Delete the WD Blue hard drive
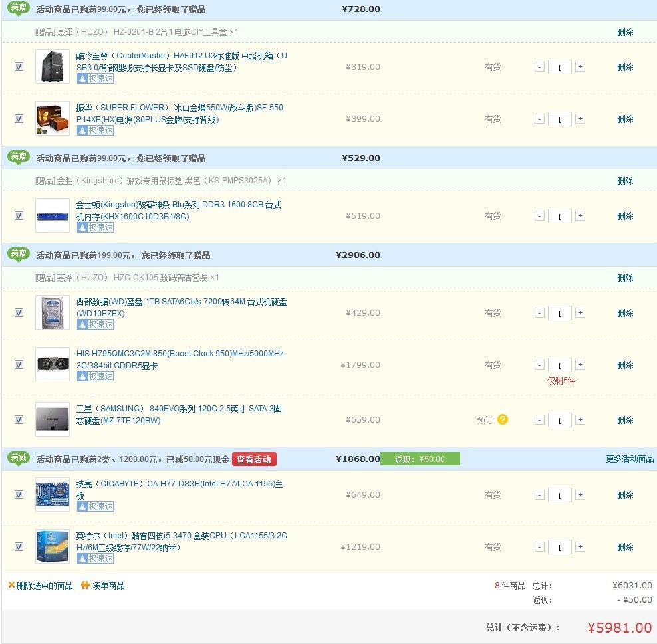The width and height of the screenshot is (657, 644). [x=625, y=313]
